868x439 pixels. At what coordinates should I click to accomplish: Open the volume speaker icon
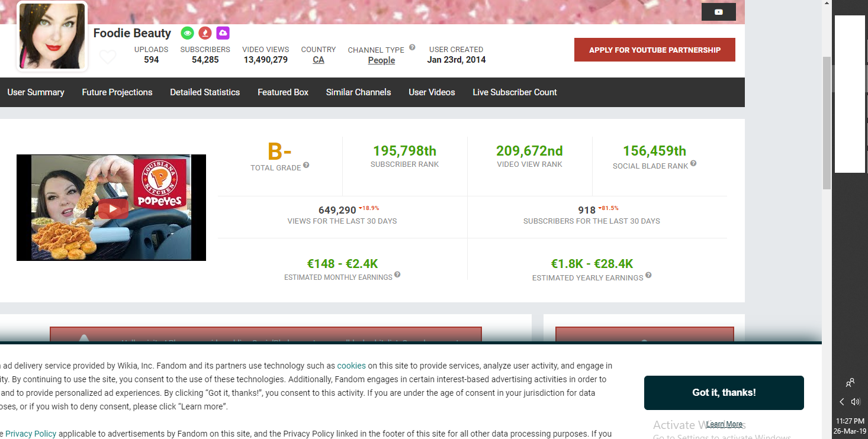point(856,402)
